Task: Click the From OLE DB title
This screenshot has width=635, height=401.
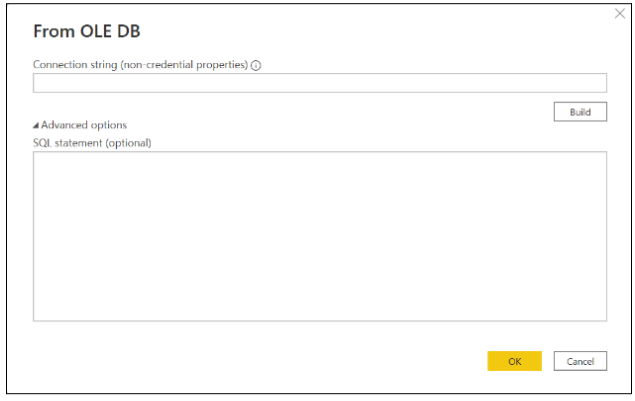Action: click(87, 31)
